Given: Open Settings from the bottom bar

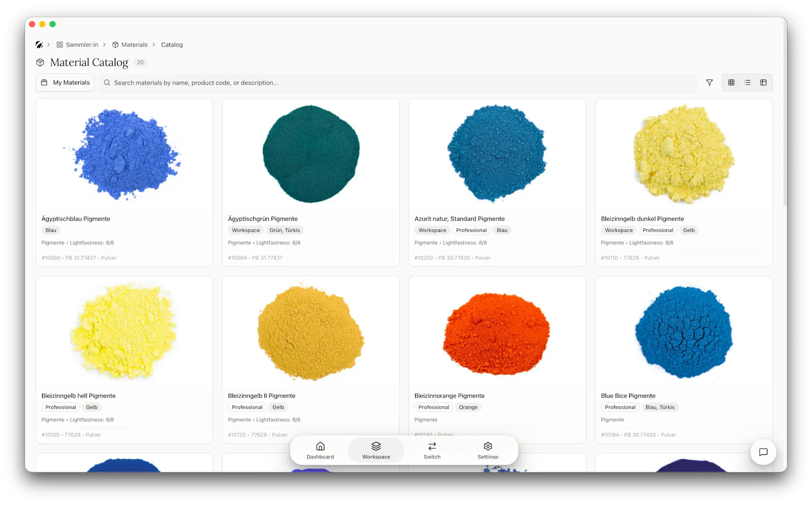Looking at the screenshot, I should click(x=488, y=450).
